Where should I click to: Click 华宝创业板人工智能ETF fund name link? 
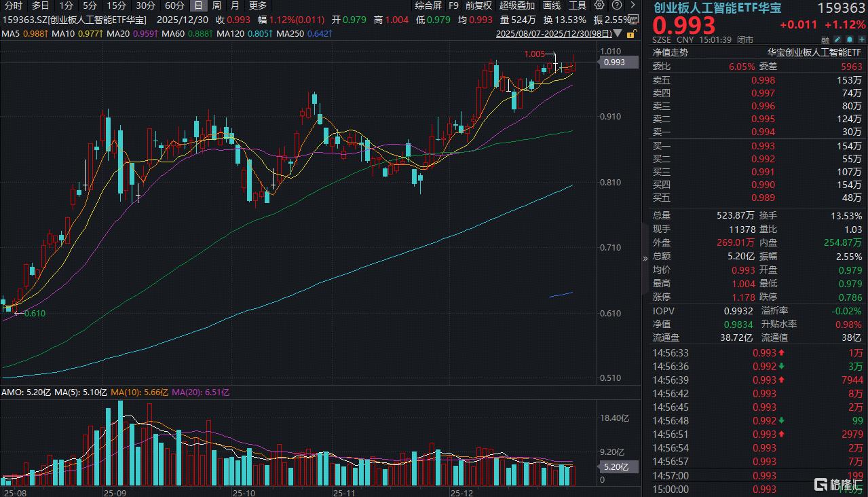(815, 52)
